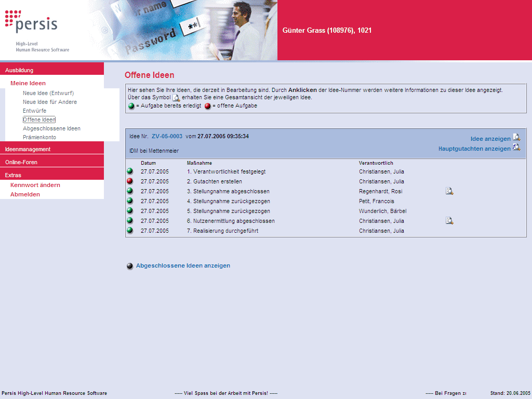The image size is (532, 399).
Task: Click the Hauptgutachten anzeigen text link
Action: (x=474, y=149)
